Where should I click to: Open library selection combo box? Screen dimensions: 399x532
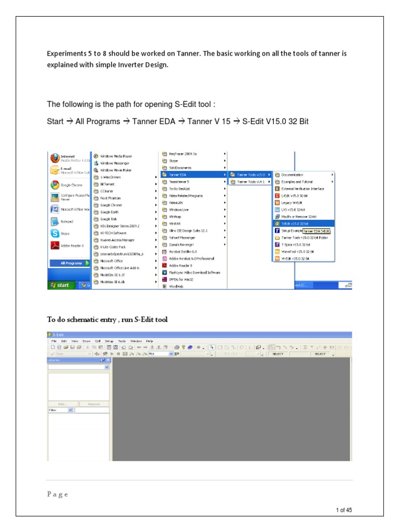[x=78, y=367]
